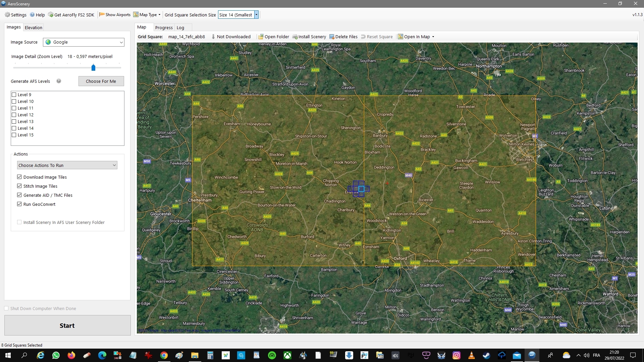The width and height of the screenshot is (644, 362).
Task: Expand Grid Square Selection Size dropdown
Action: pyautogui.click(x=256, y=15)
